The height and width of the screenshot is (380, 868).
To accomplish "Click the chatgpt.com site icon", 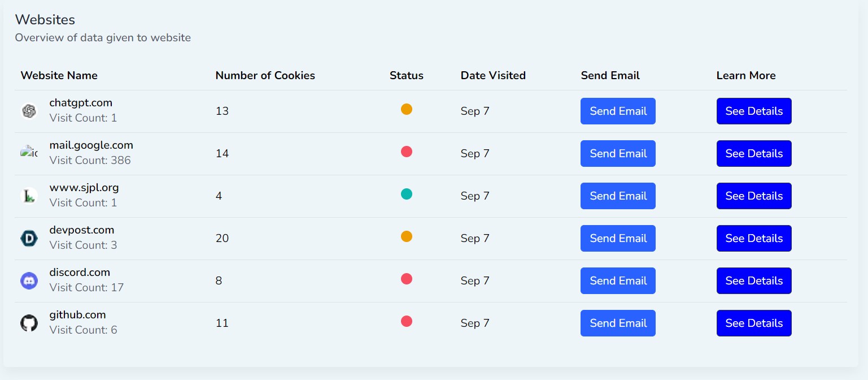I will [x=29, y=111].
